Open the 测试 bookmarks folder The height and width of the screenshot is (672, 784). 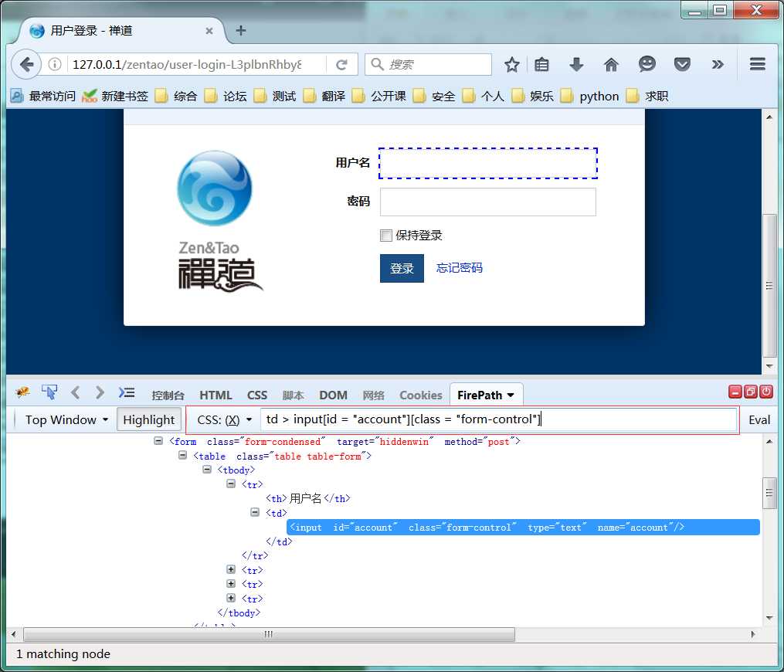click(x=275, y=96)
